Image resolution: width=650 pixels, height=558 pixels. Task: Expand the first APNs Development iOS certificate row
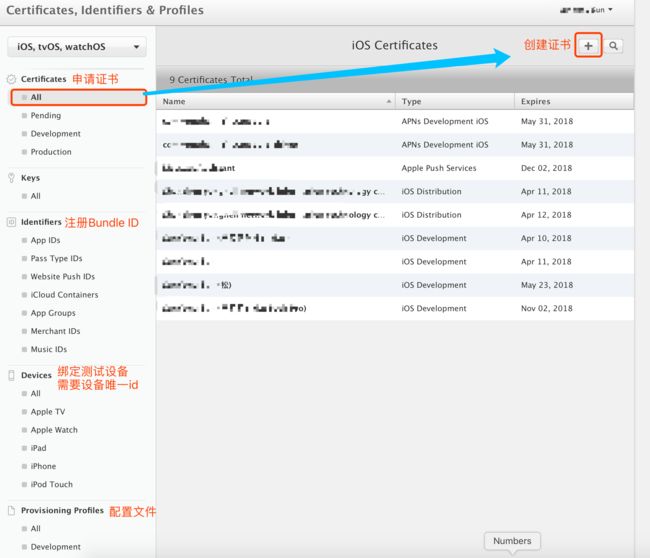pos(395,121)
